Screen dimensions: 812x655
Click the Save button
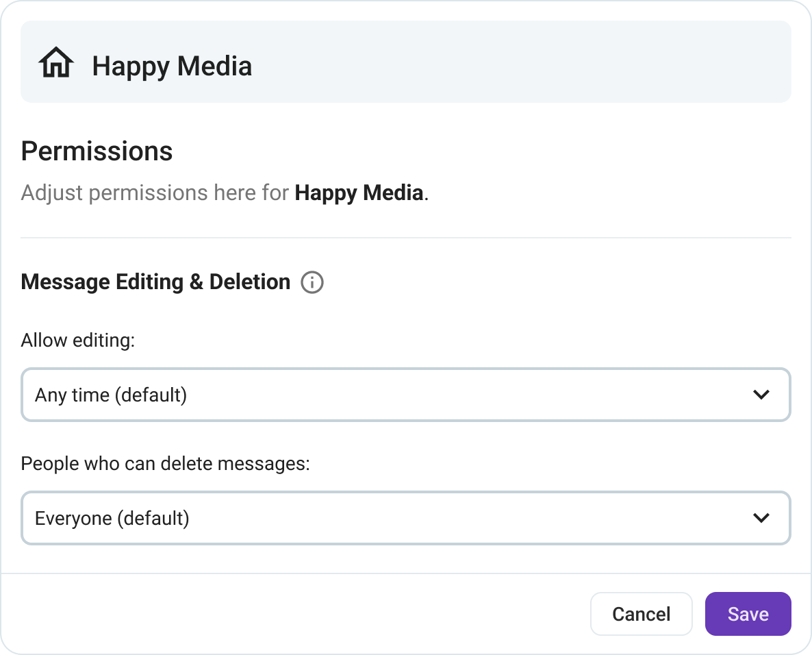(748, 614)
